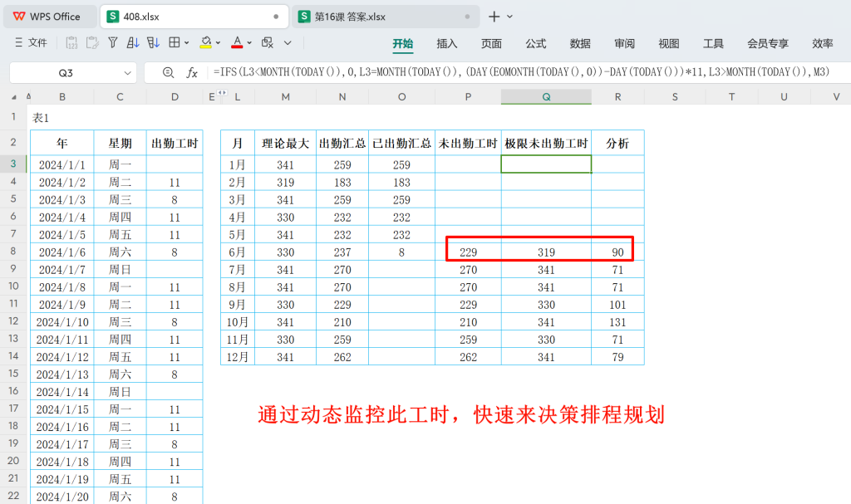Select the 出勤工时 header cell
Image resolution: width=851 pixels, height=504 pixels.
click(175, 143)
